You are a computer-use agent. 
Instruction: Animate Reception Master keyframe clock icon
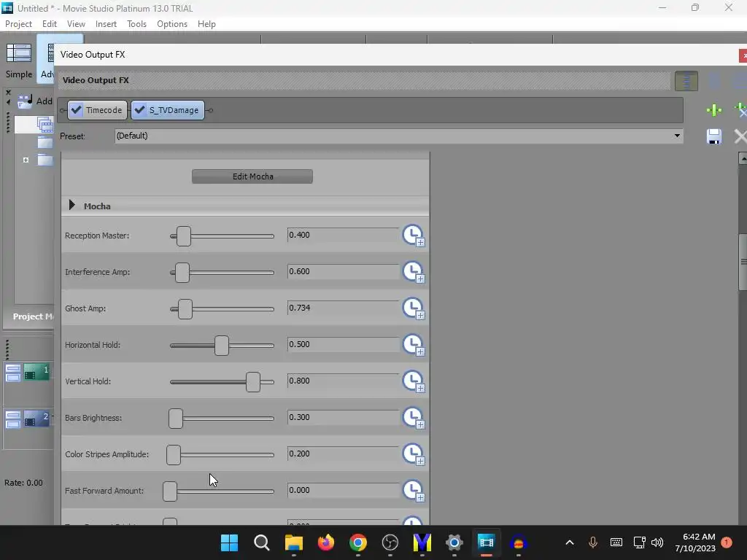click(x=414, y=236)
